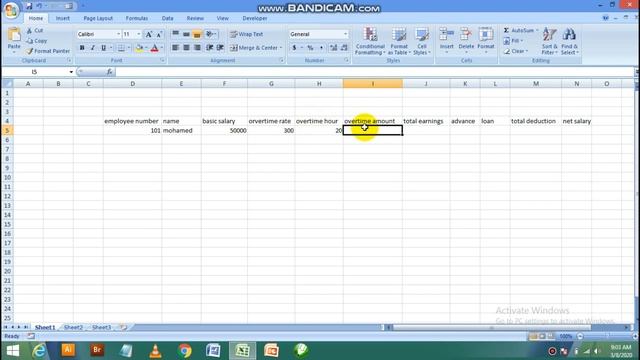This screenshot has height=360, width=640.
Task: Click the AutoSum sigma button
Action: (507, 31)
